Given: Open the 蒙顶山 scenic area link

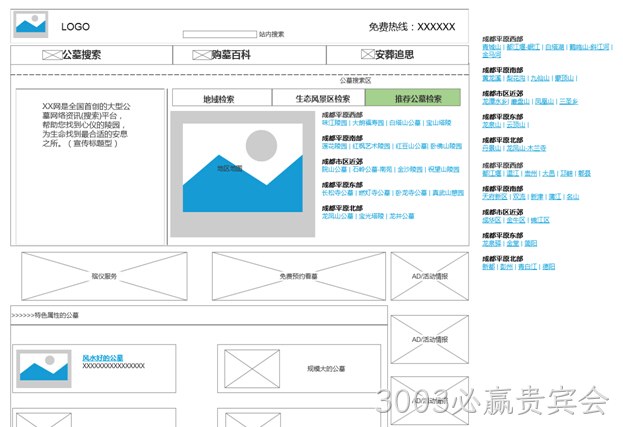Looking at the screenshot, I should [564, 78].
